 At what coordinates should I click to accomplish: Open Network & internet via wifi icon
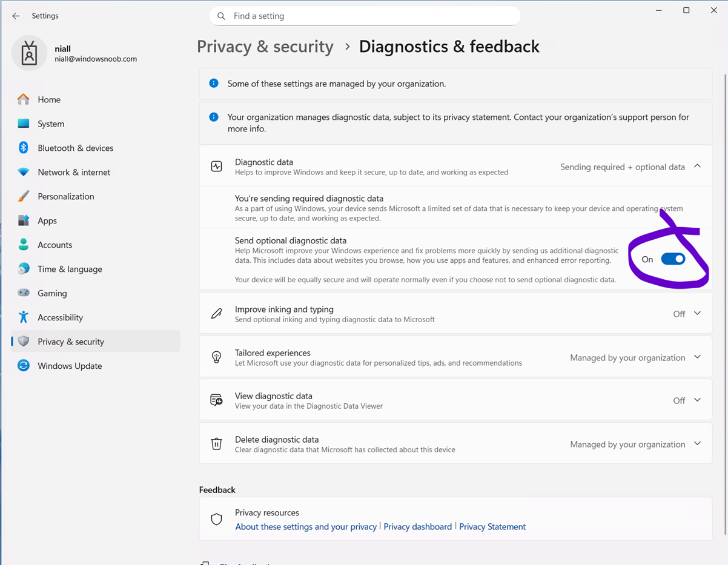[24, 172]
